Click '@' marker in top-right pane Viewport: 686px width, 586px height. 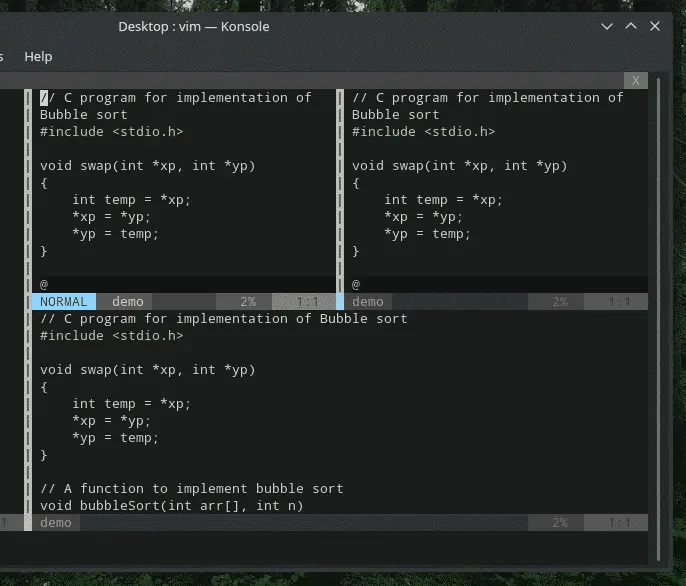[356, 284]
